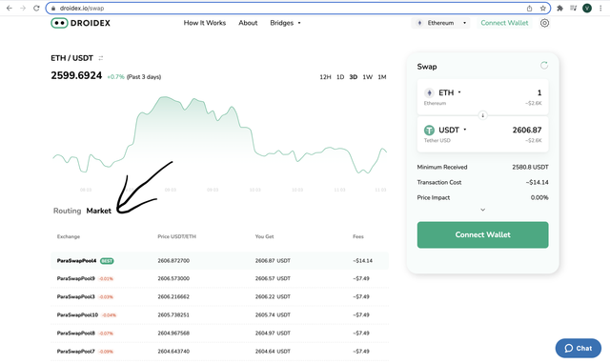Click the large green Connect Wallet button
Viewport: 610px width, 364px height.
coord(483,235)
